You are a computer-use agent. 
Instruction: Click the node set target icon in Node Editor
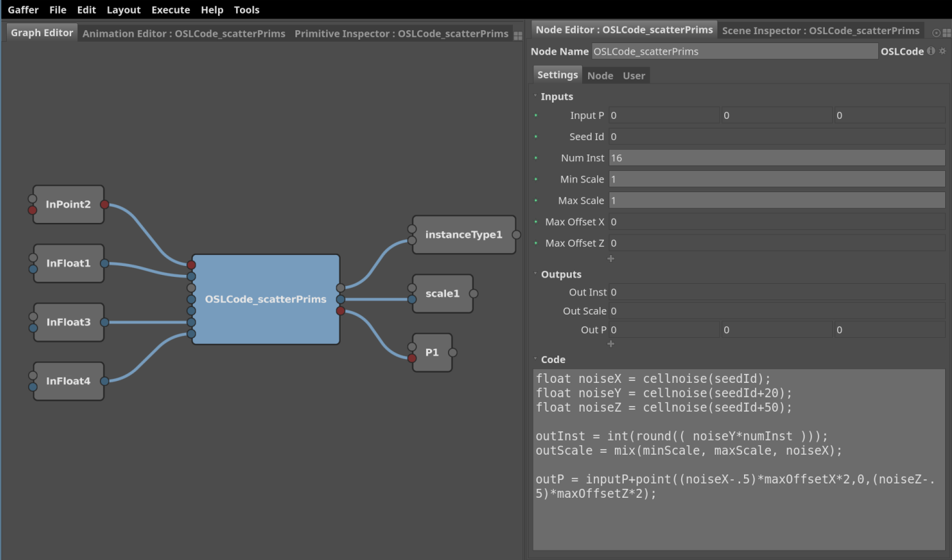click(936, 32)
